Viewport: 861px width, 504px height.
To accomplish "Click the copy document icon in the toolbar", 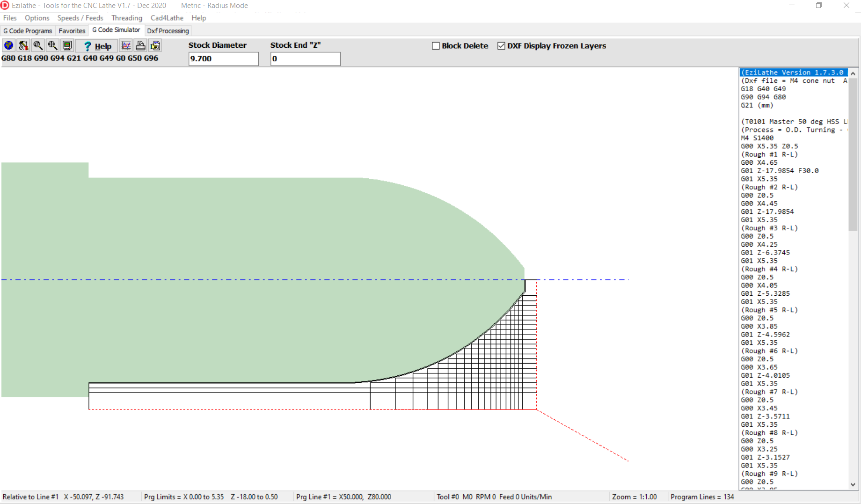I will tap(155, 45).
